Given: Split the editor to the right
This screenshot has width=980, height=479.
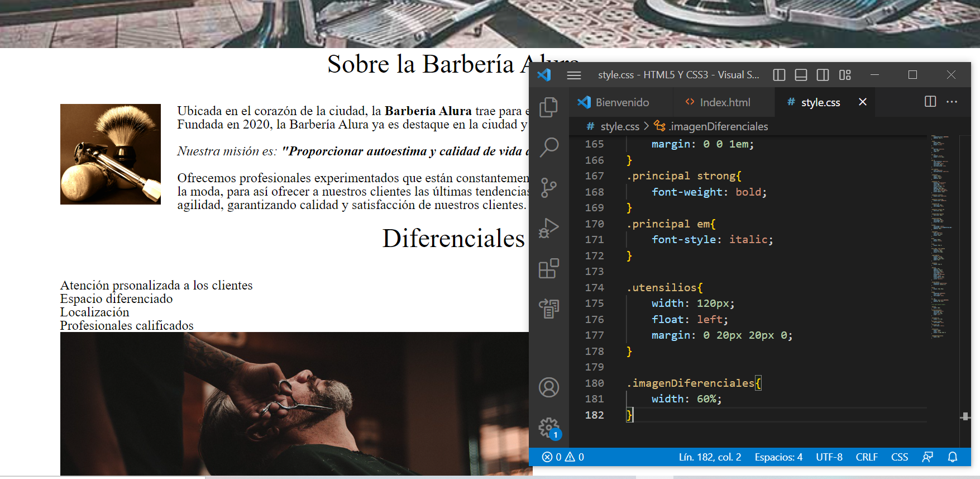Looking at the screenshot, I should click(930, 102).
